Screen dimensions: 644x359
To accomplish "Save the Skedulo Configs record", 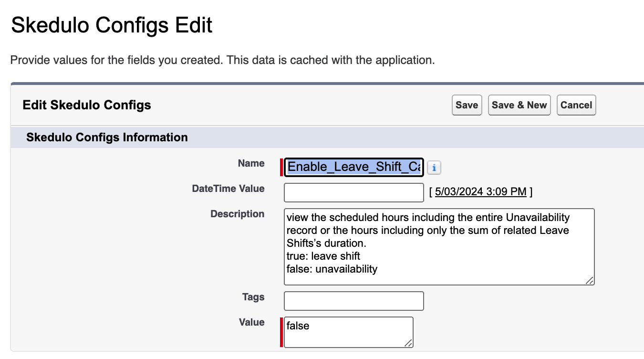I will (467, 105).
